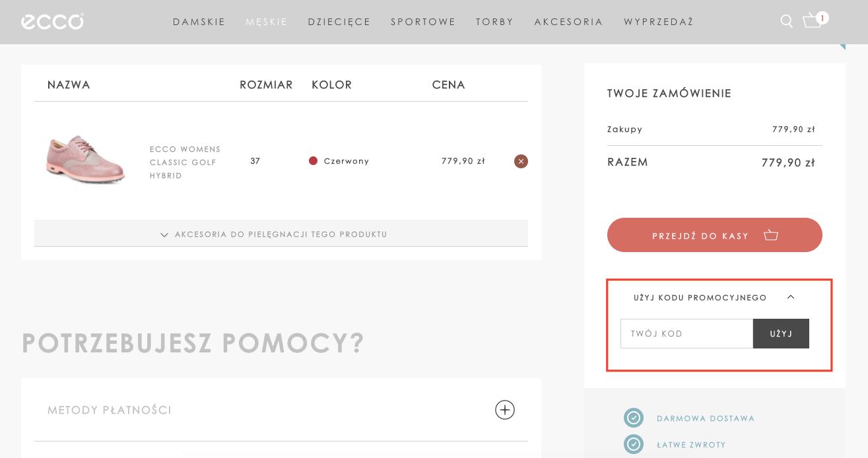
Task: Open ECCO Womens Classic Golf Hybrid link
Action: coord(185,162)
